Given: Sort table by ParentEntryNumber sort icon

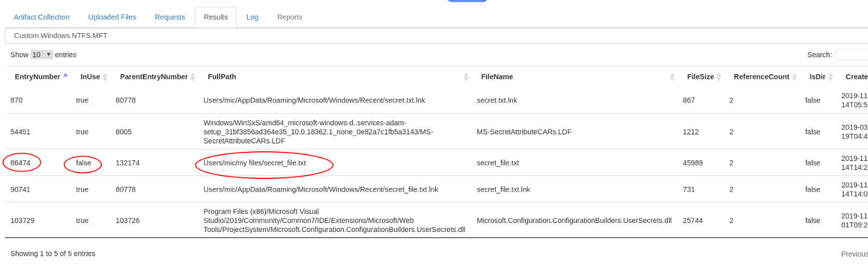Looking at the screenshot, I should coord(193,77).
